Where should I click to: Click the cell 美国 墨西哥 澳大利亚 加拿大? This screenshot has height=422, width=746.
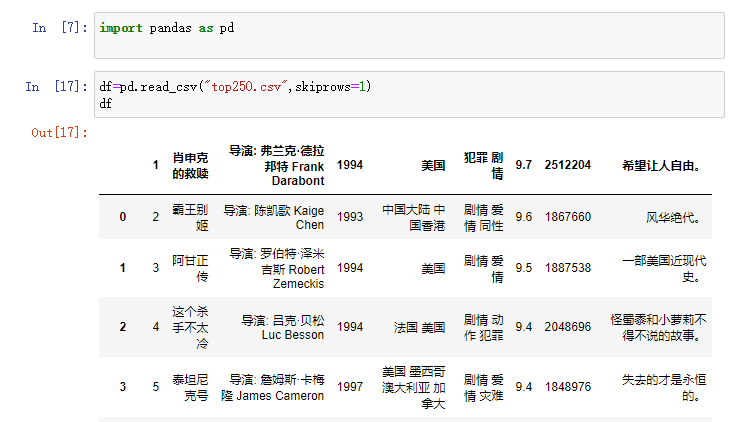coord(413,387)
